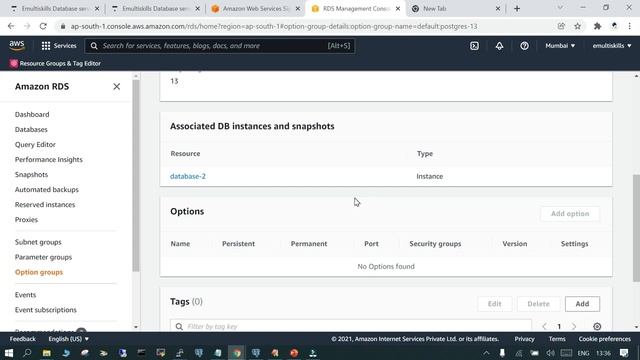Open the help question mark icon
640x360 pixels.
click(x=524, y=46)
